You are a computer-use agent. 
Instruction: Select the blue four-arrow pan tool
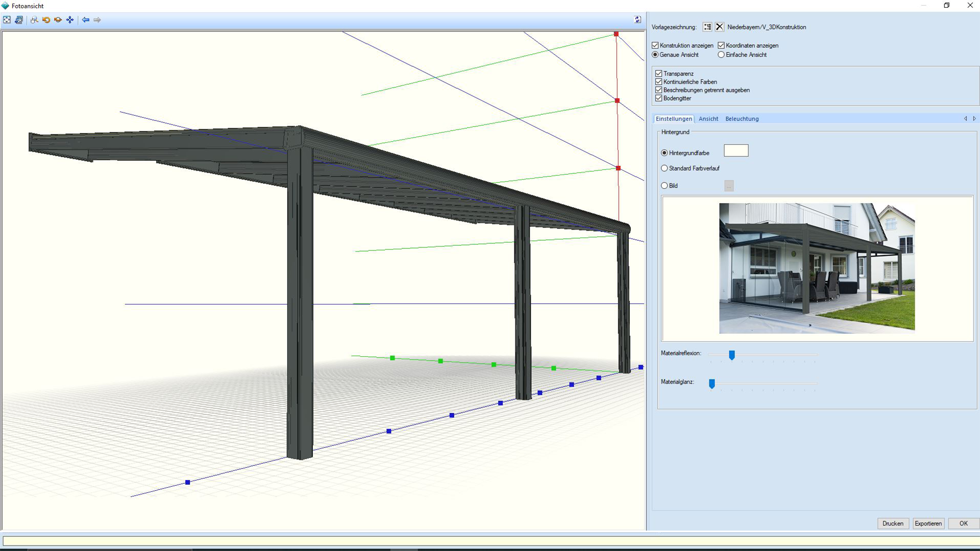click(70, 20)
